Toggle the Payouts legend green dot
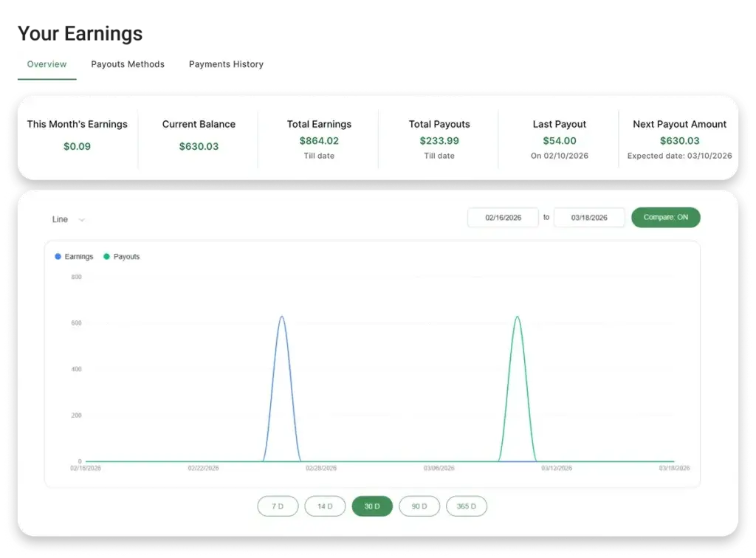756x558 pixels. 107,257
